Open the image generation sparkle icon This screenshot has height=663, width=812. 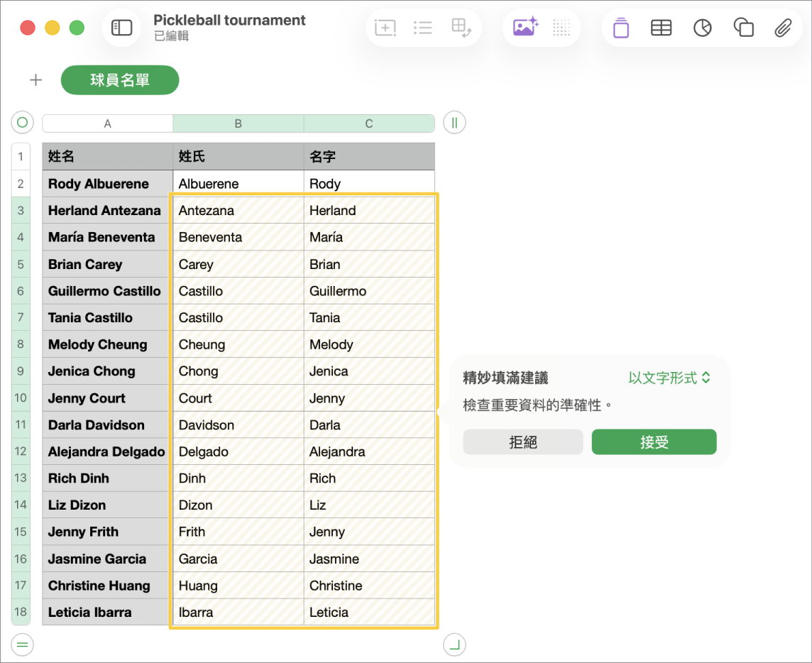[526, 27]
